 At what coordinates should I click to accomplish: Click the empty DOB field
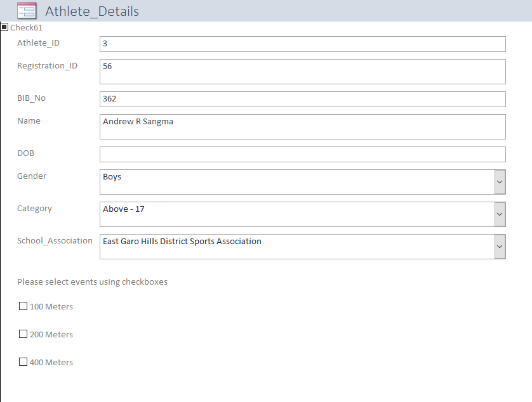pyautogui.click(x=302, y=154)
